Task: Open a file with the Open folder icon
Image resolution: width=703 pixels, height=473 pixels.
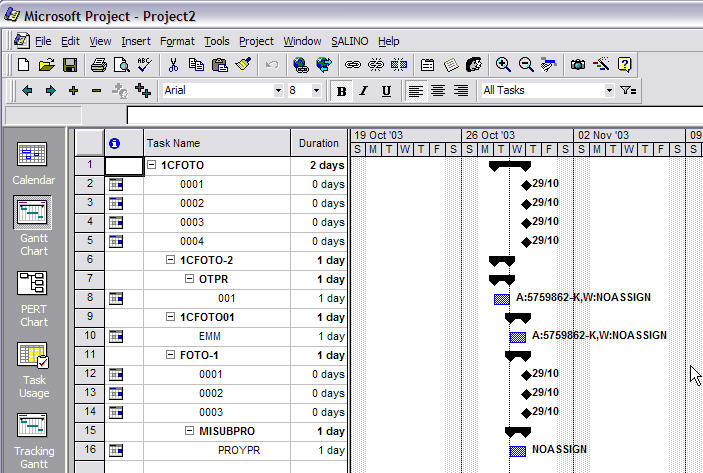Action: coord(46,65)
